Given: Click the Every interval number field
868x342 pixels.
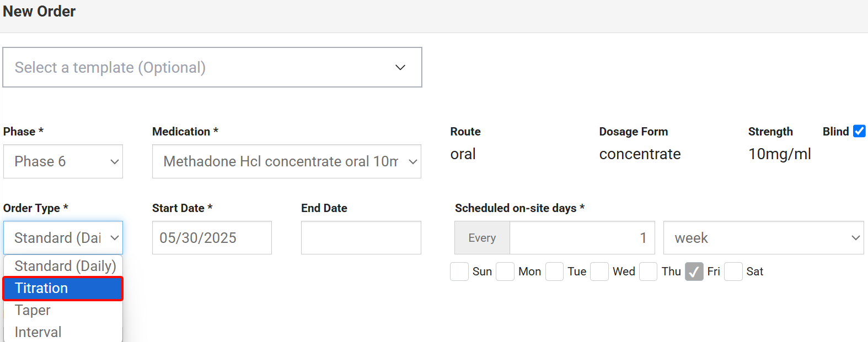Looking at the screenshot, I should click(582, 238).
